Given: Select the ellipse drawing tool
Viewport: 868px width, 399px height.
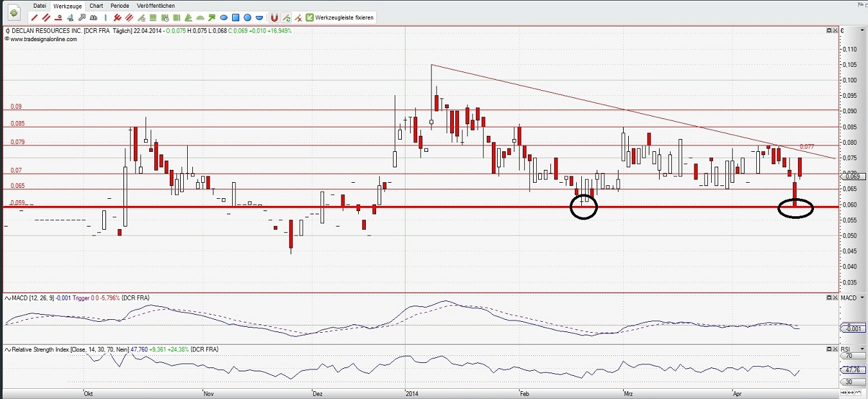Looking at the screenshot, I should tap(224, 17).
